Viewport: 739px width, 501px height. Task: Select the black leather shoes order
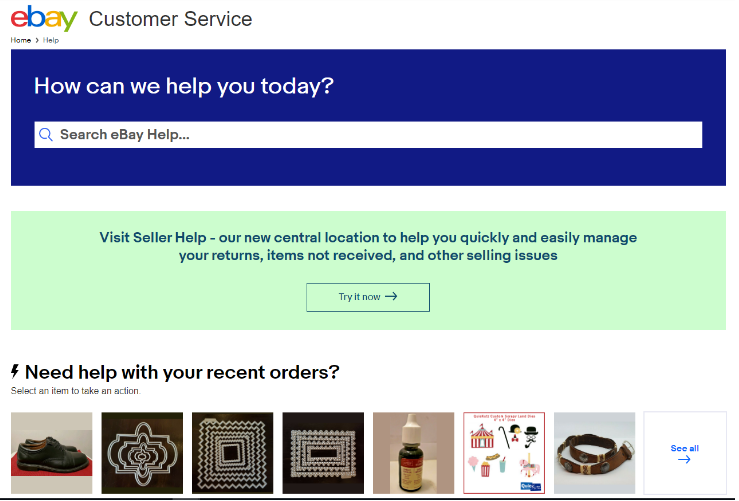pyautogui.click(x=52, y=453)
